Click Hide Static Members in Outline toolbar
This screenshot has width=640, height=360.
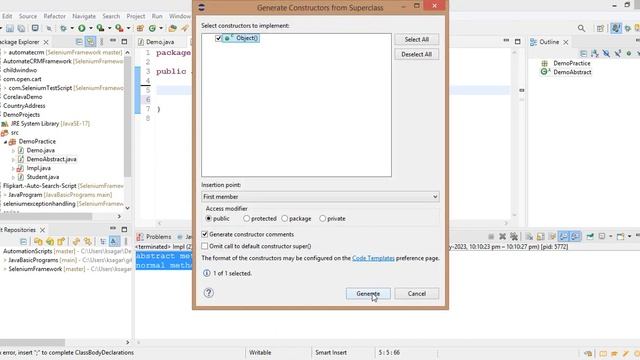(618, 53)
